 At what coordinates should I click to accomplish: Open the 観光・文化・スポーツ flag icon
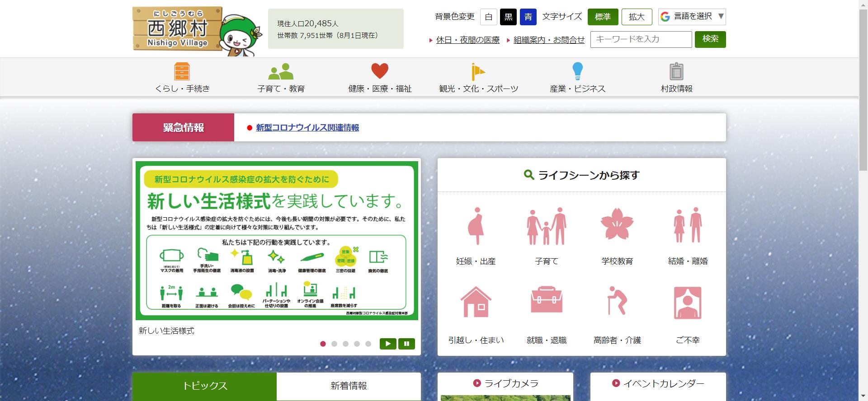click(x=478, y=71)
